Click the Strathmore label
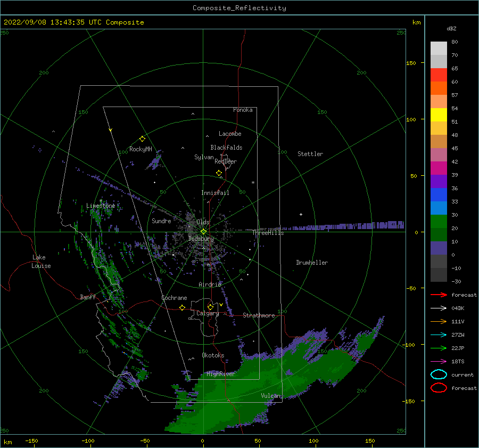The image size is (479, 448). coord(259,315)
